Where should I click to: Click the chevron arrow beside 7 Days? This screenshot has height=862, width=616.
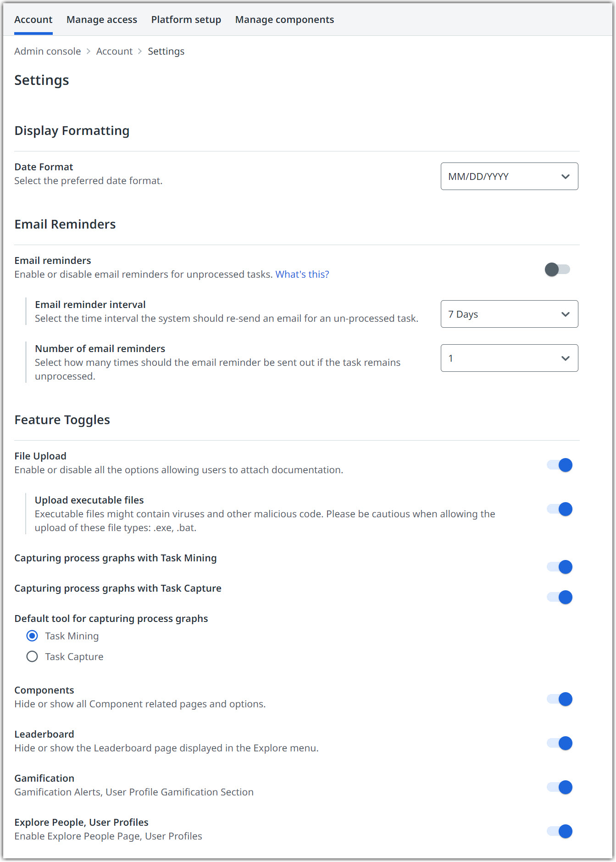pos(565,314)
